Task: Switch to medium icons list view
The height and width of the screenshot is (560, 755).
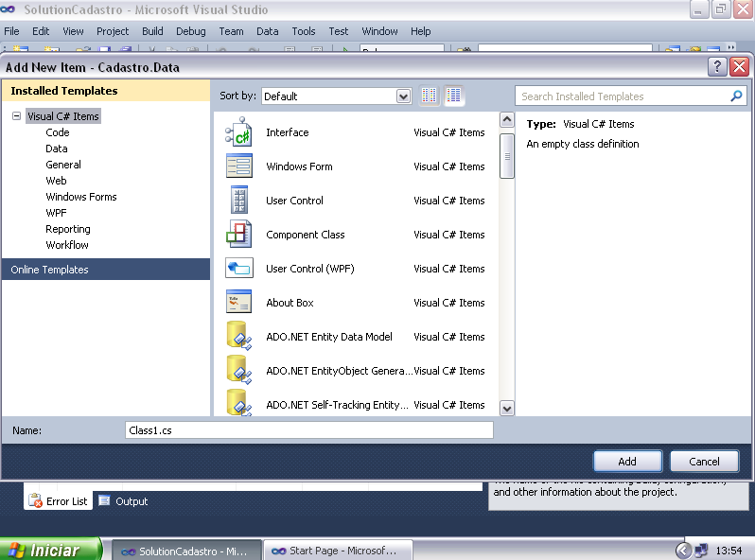Action: pyautogui.click(x=453, y=96)
